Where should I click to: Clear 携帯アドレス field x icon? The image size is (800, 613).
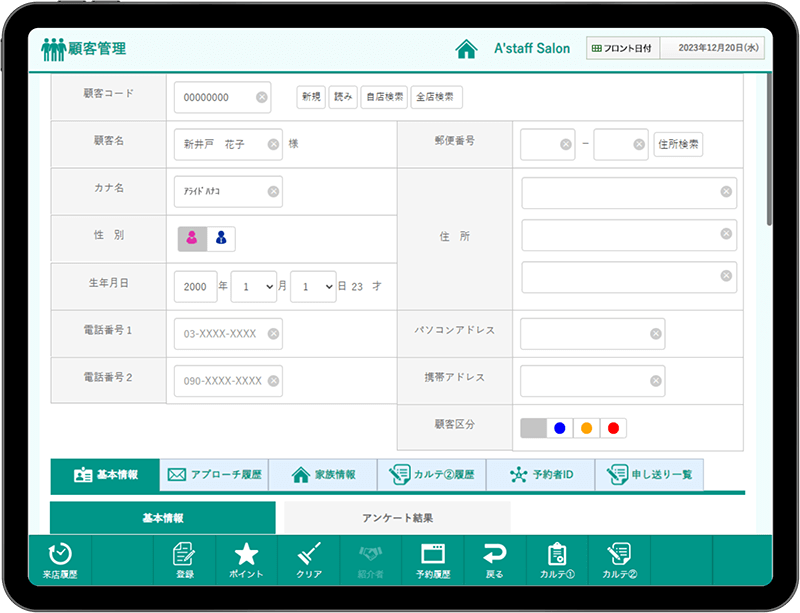pos(656,381)
